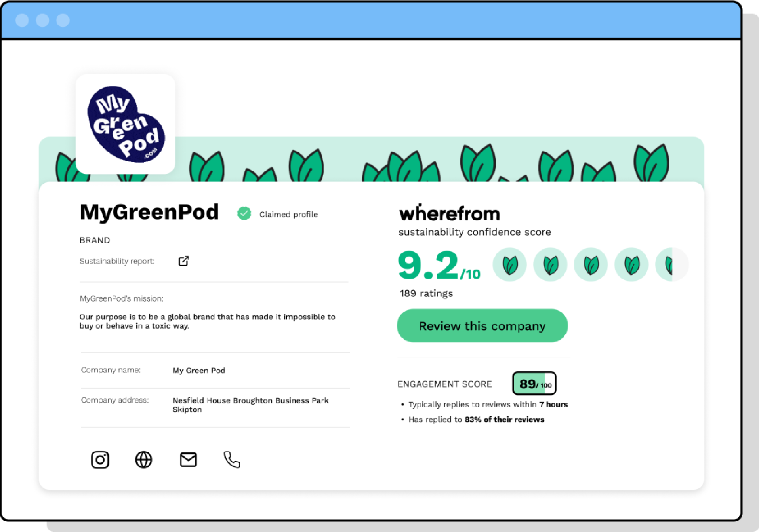Click the mission statement paragraph

click(x=207, y=321)
